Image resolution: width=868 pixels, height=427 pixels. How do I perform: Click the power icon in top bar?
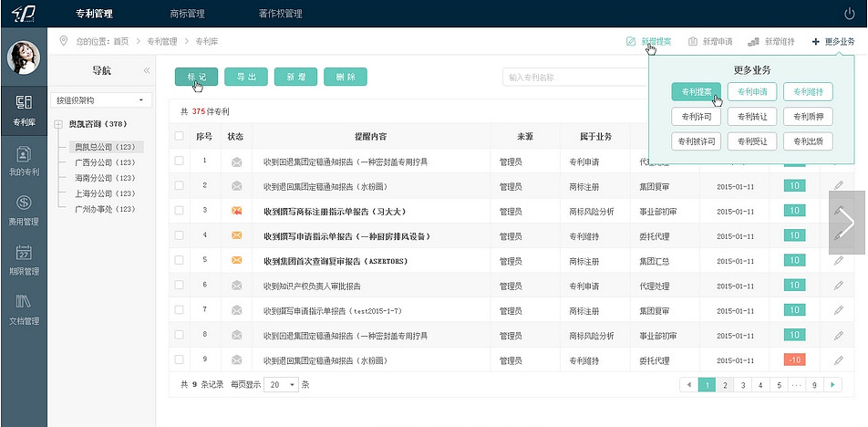tap(850, 14)
